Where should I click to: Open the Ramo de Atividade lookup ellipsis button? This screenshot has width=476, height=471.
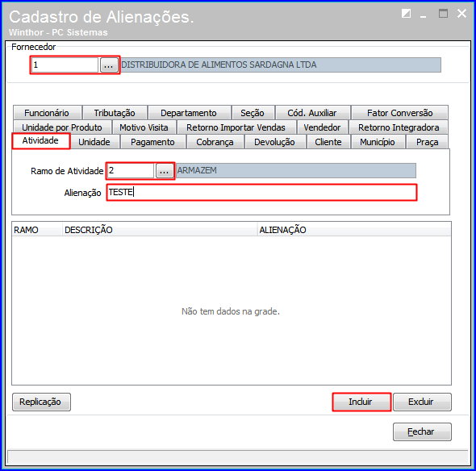click(165, 170)
